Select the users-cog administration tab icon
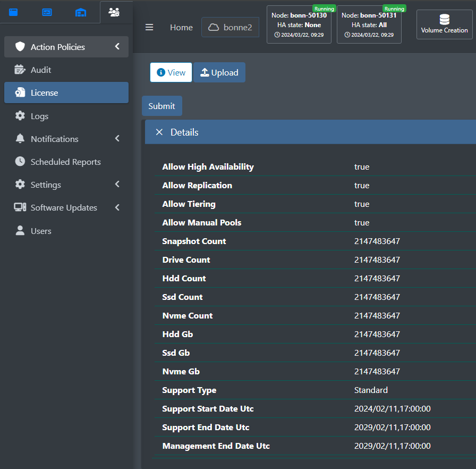 pos(114,12)
